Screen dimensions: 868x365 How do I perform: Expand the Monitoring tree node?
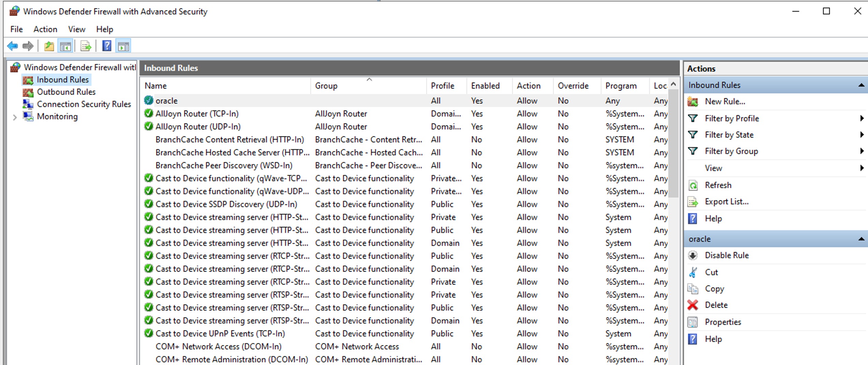pyautogui.click(x=15, y=117)
